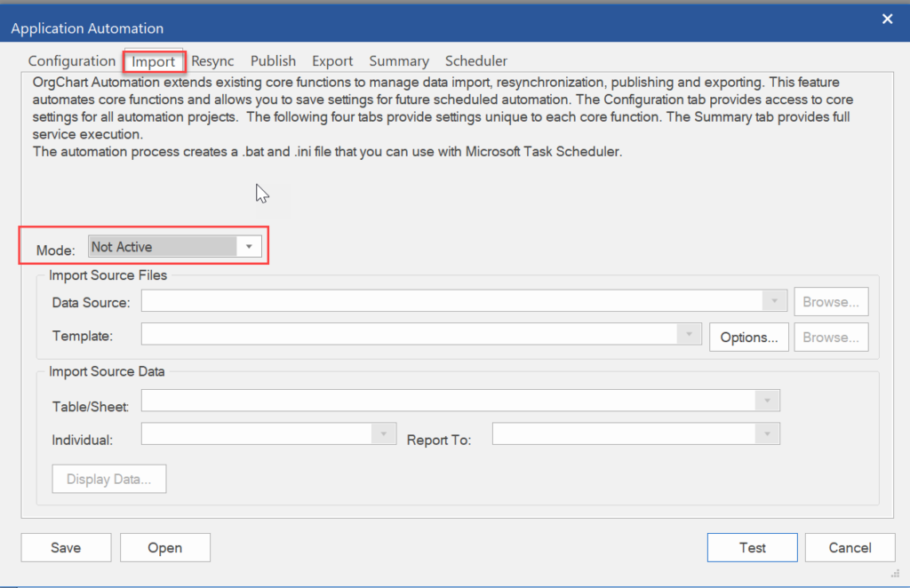The height and width of the screenshot is (588, 910).
Task: Open template Options dialog
Action: coord(749,338)
